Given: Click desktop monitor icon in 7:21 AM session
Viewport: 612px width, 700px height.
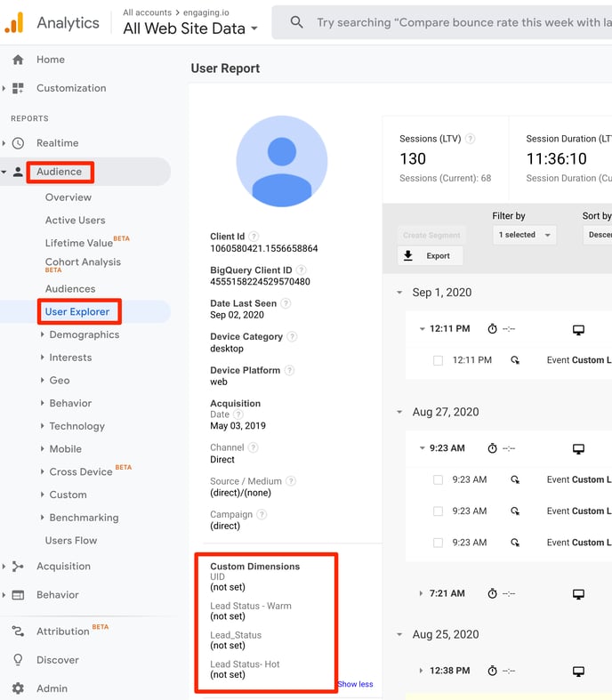Looking at the screenshot, I should (578, 594).
